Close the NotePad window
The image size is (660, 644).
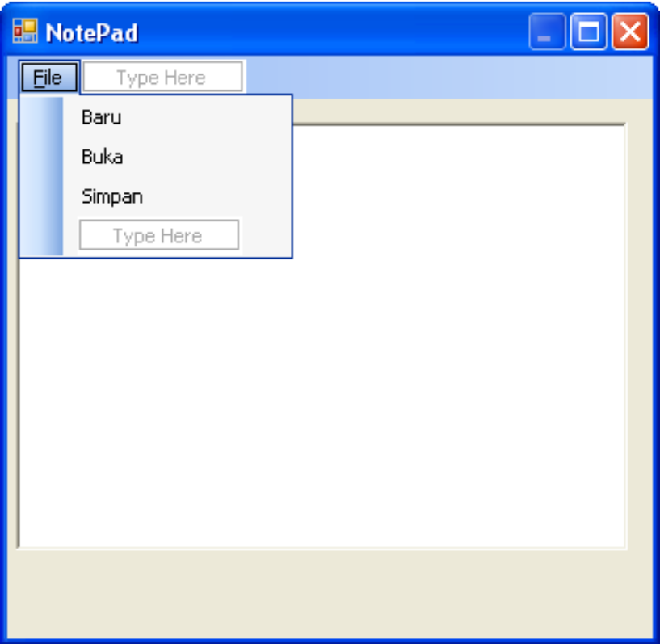(x=630, y=33)
